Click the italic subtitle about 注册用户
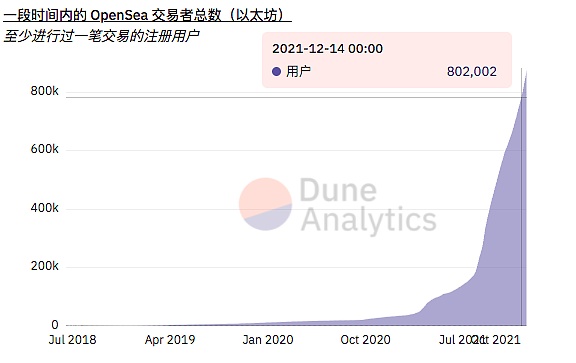The image size is (576, 363). [101, 36]
